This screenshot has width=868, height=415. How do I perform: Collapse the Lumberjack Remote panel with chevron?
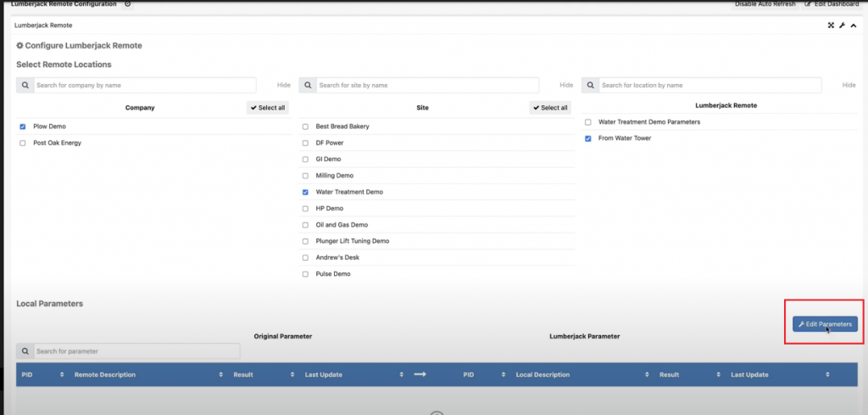pos(853,25)
